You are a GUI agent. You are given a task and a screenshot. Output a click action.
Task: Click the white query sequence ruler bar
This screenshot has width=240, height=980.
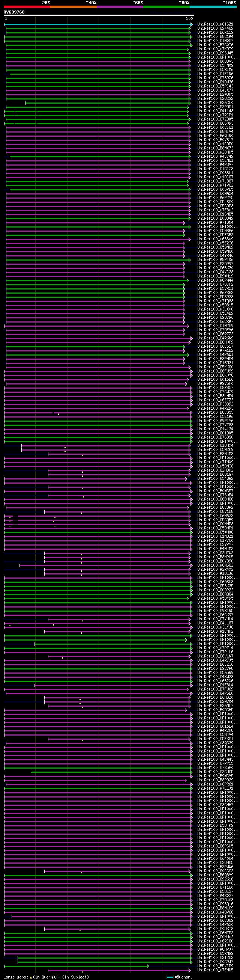(99, 16)
